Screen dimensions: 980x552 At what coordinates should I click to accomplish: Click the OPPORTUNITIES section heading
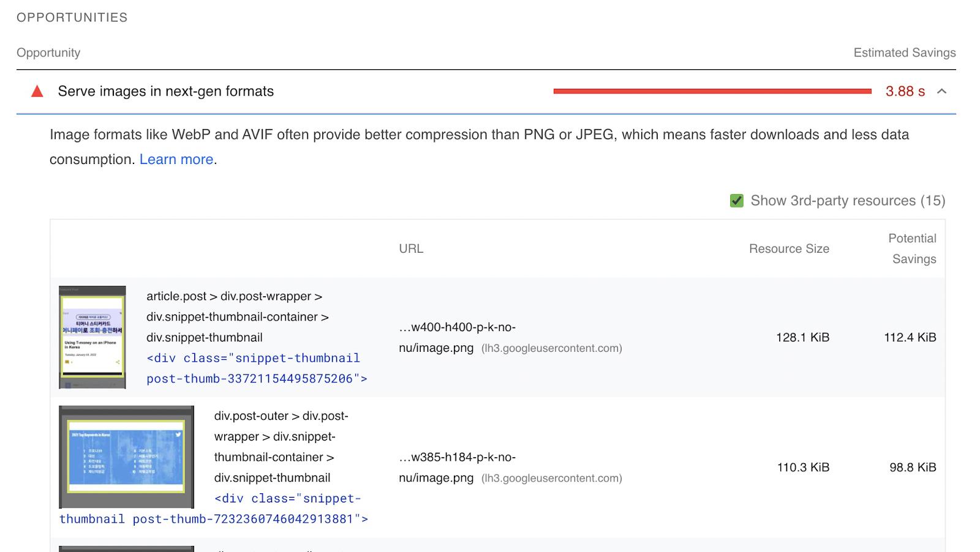point(72,18)
